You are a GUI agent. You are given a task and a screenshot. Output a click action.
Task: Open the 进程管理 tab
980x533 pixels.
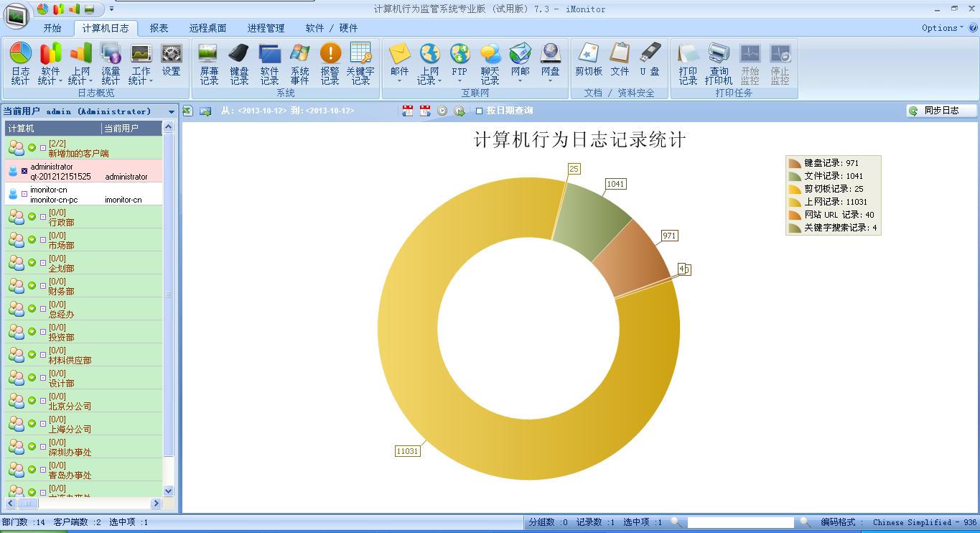click(266, 28)
